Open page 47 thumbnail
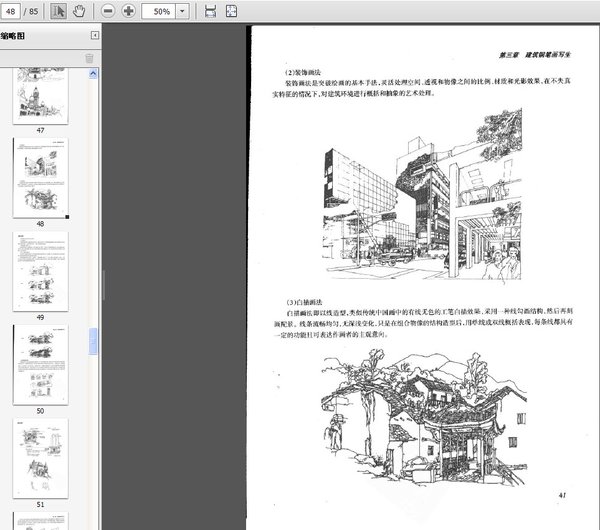The width and height of the screenshot is (600, 530). 41,96
